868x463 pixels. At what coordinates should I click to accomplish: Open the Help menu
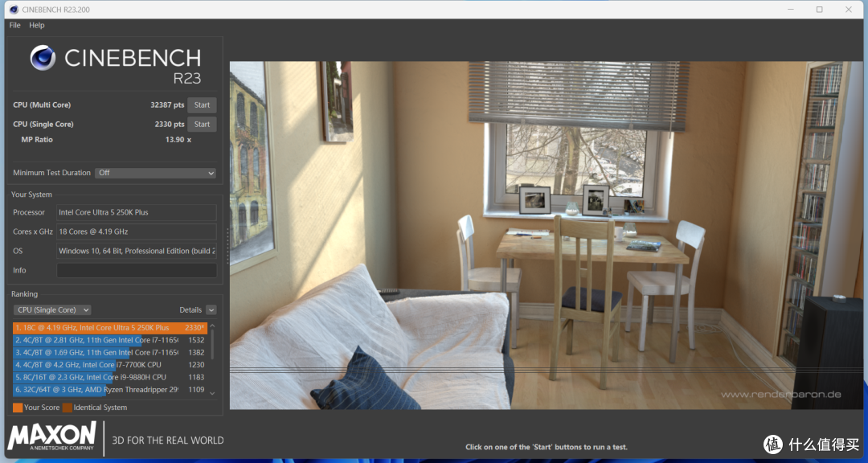(x=36, y=25)
